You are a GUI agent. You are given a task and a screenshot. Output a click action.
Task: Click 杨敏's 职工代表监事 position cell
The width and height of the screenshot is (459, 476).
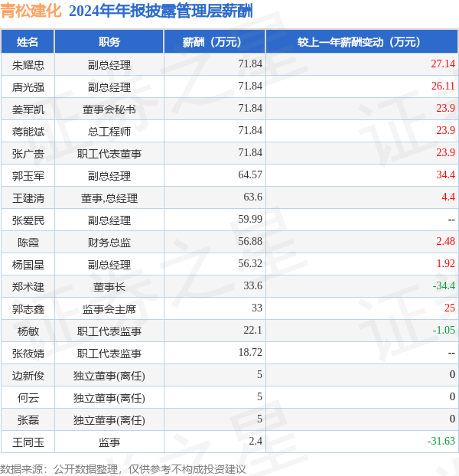click(x=109, y=331)
